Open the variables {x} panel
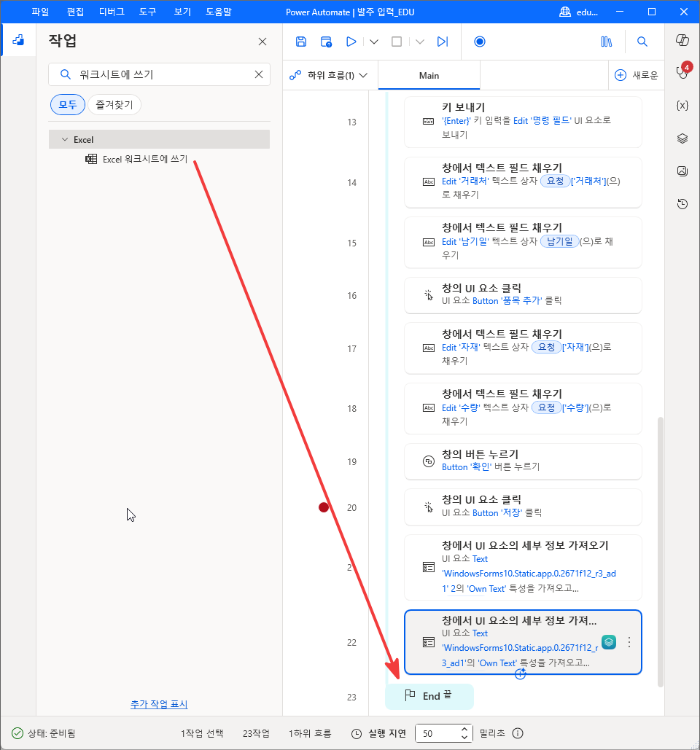 pyautogui.click(x=682, y=105)
